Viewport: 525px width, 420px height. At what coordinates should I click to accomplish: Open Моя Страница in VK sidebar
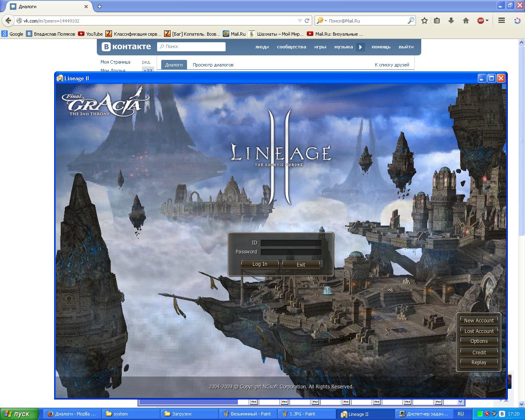coord(115,62)
